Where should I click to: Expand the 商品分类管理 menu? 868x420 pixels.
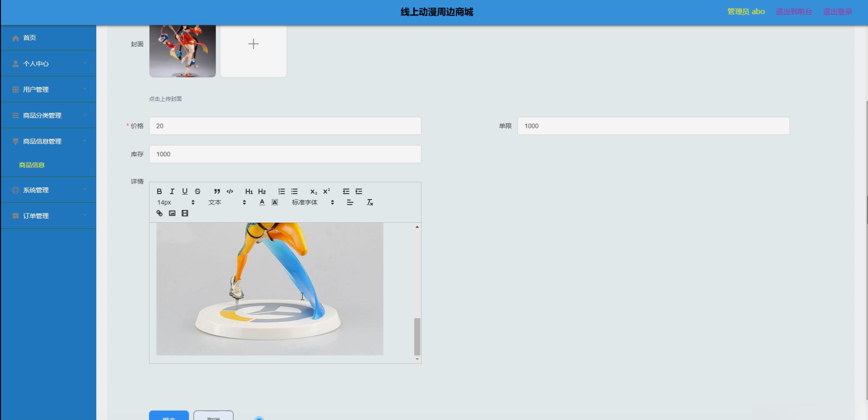49,115
